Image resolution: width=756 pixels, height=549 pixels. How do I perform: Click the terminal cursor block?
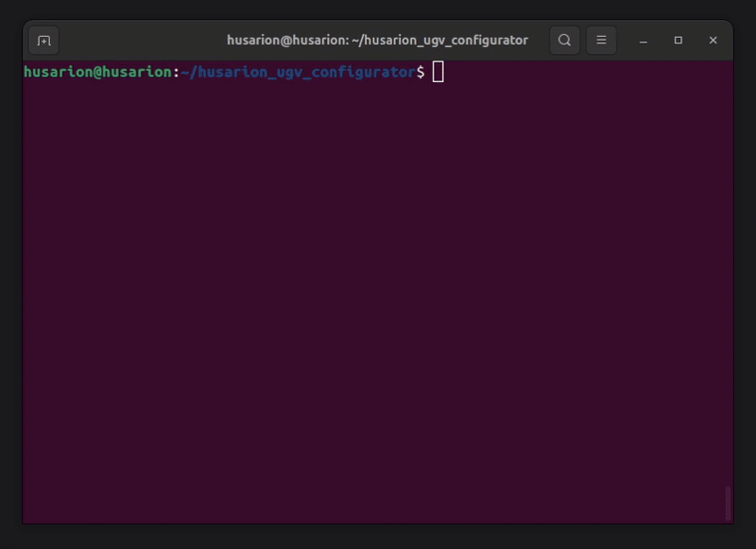pos(438,72)
